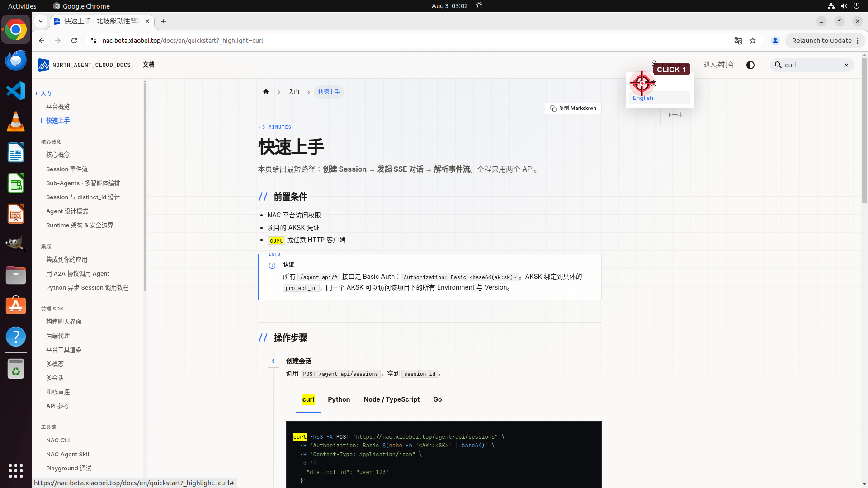
Task: Select the curl code tab
Action: 308,399
